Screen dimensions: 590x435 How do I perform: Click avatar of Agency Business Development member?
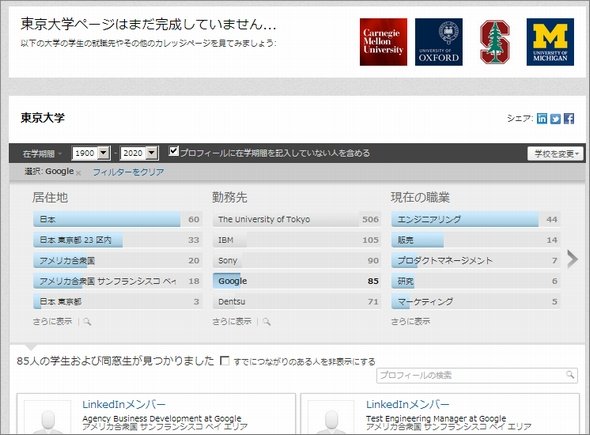(48, 418)
